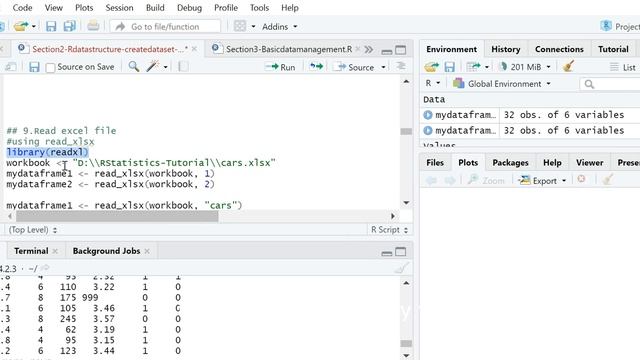Load workspace folder icon in Environment
This screenshot has height=360, width=640.
431,67
